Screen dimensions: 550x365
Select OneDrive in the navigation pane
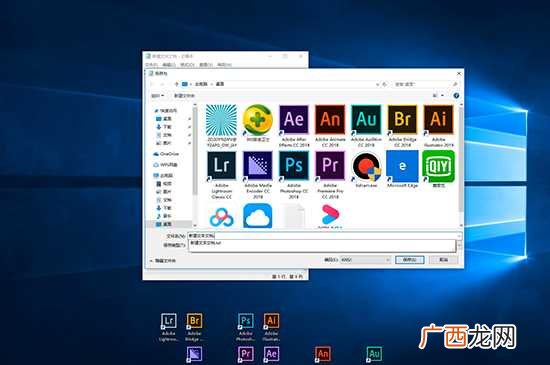pos(167,154)
